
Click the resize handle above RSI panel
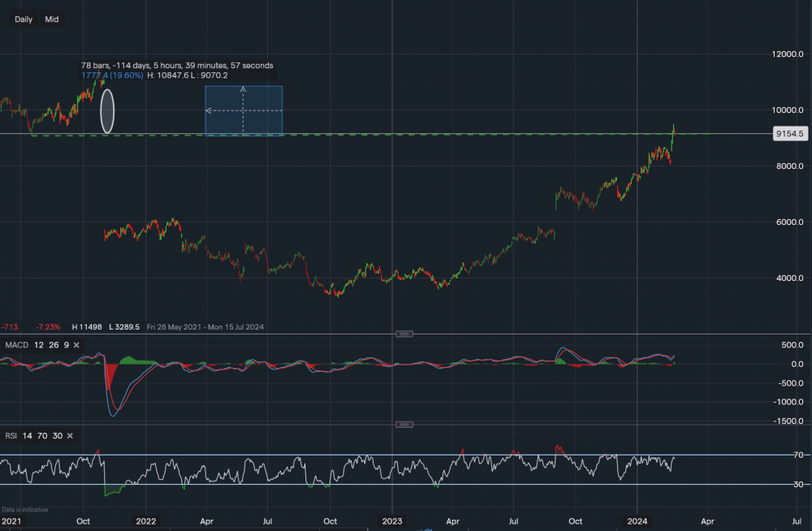(404, 425)
